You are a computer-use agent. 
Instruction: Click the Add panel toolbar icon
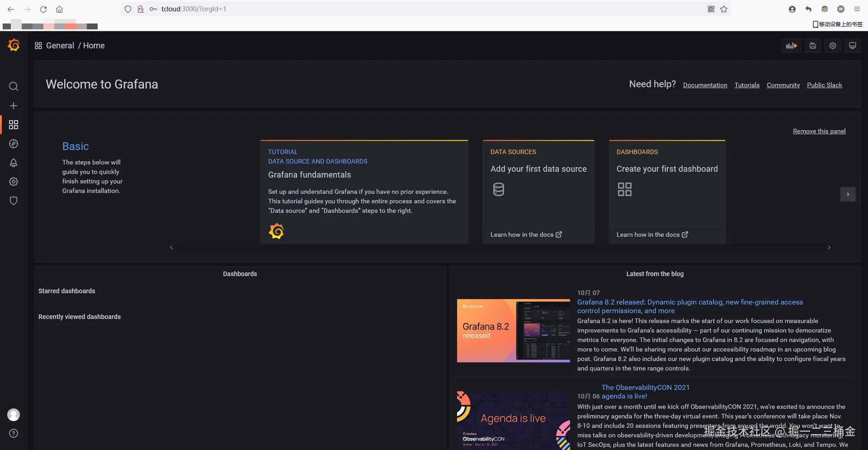(792, 46)
